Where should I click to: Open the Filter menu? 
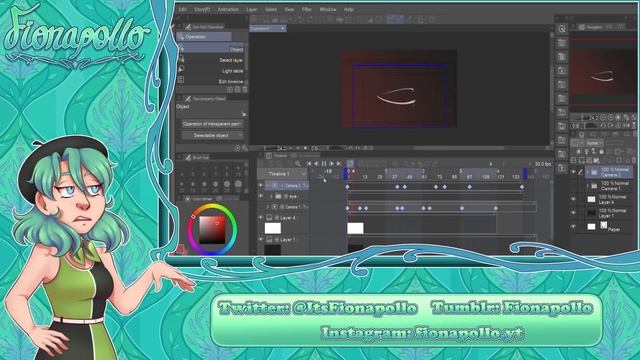click(307, 9)
